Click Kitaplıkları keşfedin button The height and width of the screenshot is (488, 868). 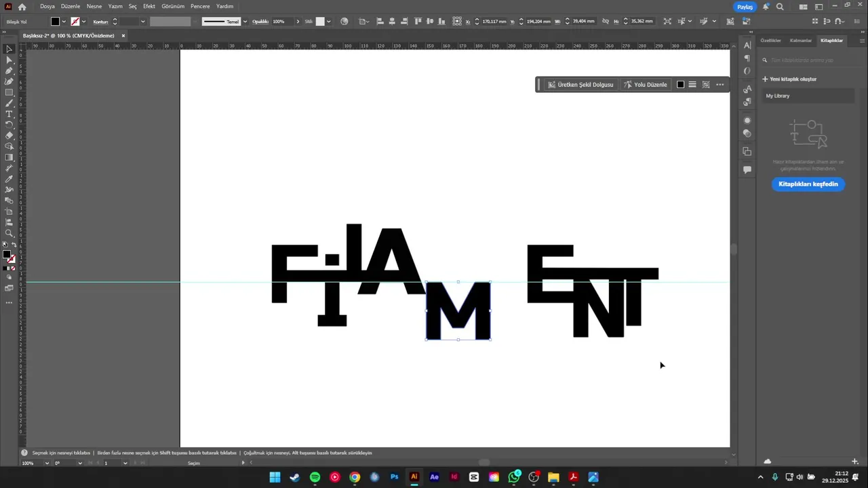point(808,184)
